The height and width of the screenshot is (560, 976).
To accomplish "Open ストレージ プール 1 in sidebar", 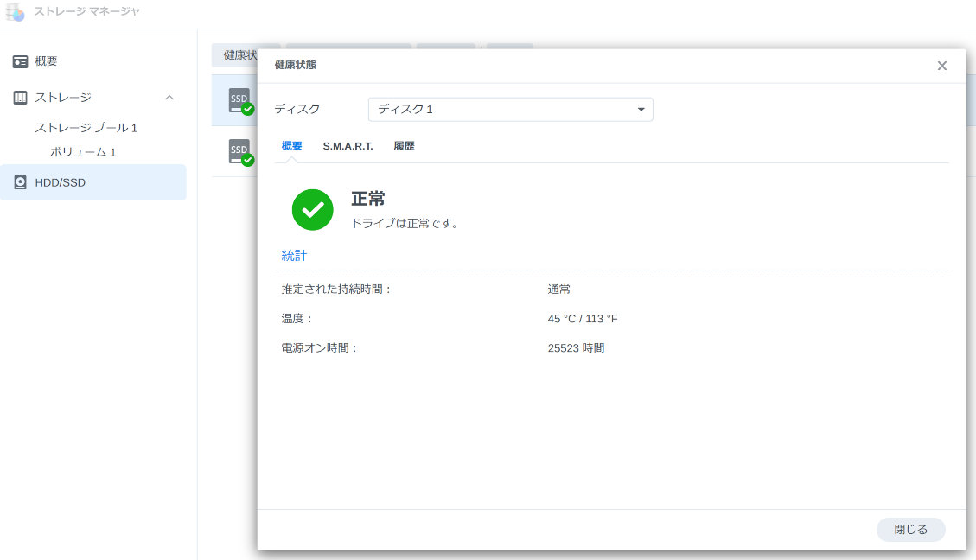I will (86, 128).
